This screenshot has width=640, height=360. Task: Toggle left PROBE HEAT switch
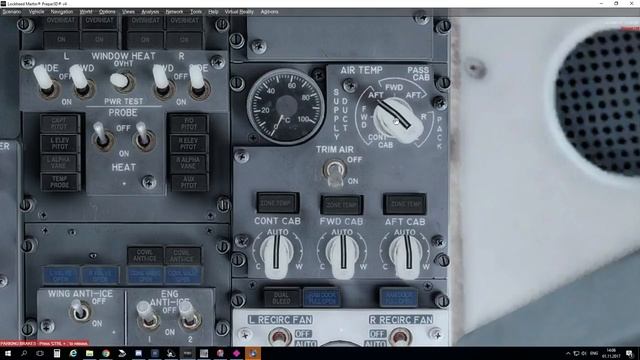pos(102,136)
